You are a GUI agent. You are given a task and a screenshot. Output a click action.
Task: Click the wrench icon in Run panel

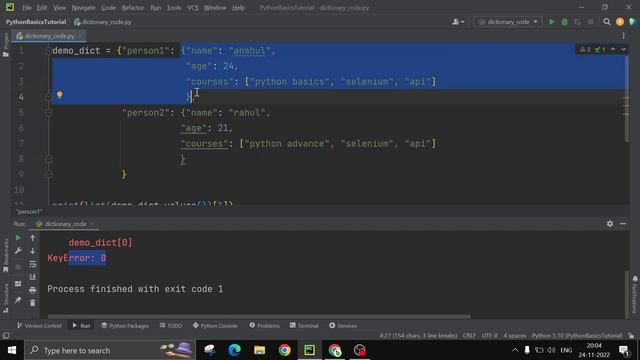click(18, 251)
